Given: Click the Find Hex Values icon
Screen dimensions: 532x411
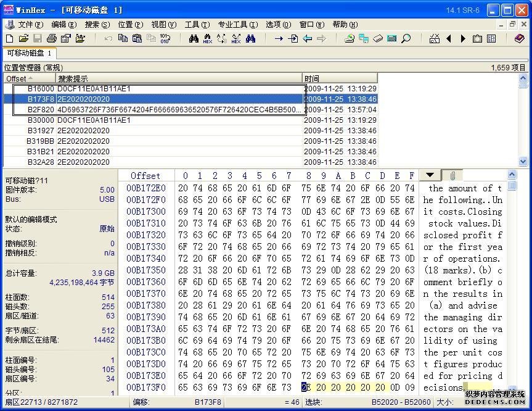Looking at the screenshot, I should click(x=207, y=39).
